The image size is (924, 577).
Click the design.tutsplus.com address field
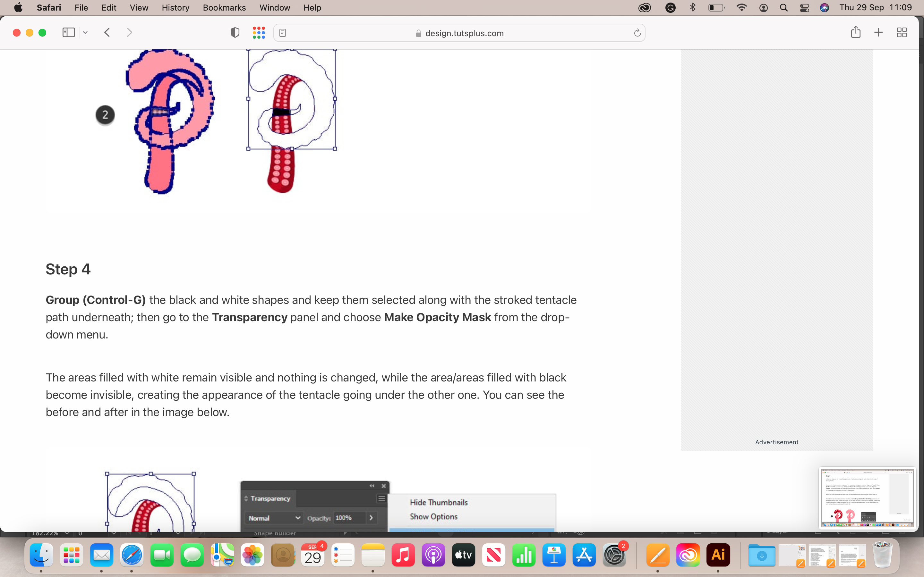point(464,33)
